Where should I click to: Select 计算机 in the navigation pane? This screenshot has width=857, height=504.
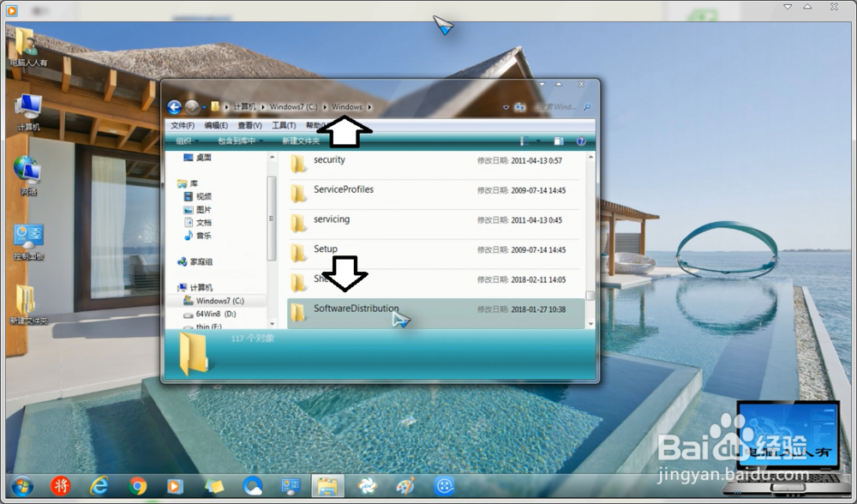195,287
